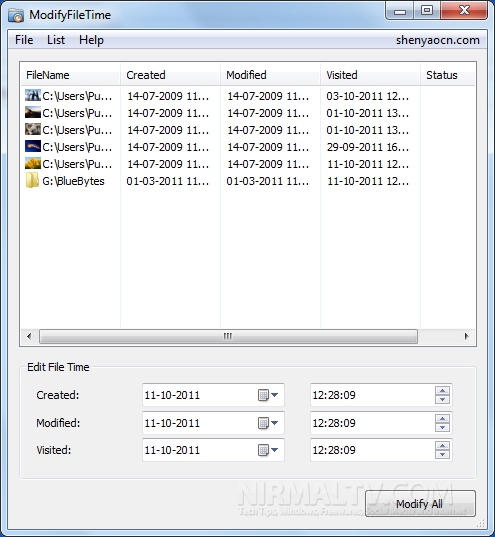495x537 pixels.
Task: Click the Modify All button
Action: [x=420, y=503]
